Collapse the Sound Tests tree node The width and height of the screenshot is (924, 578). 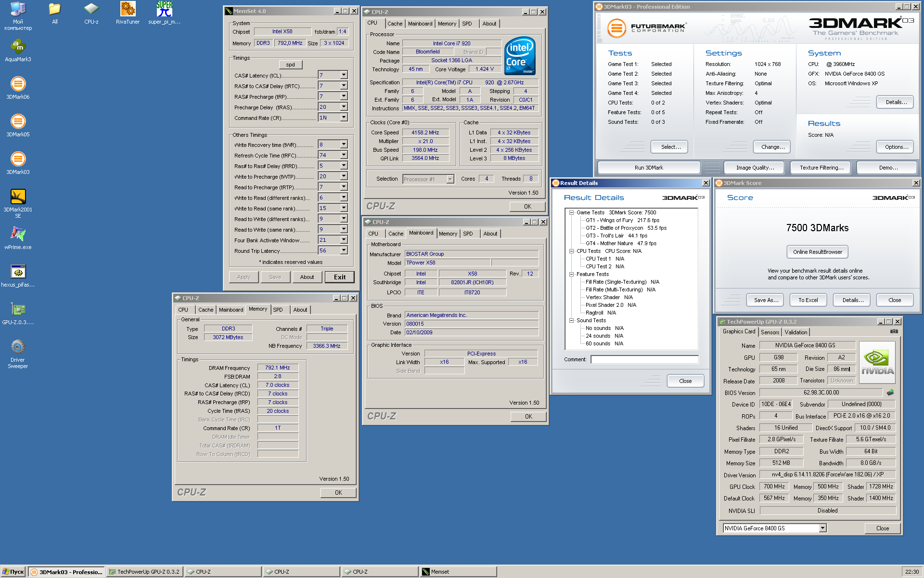571,320
